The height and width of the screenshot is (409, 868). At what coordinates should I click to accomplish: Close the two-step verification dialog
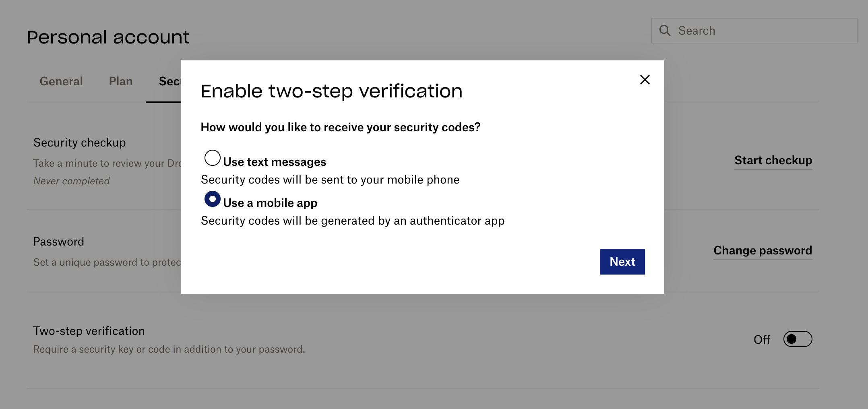click(645, 80)
